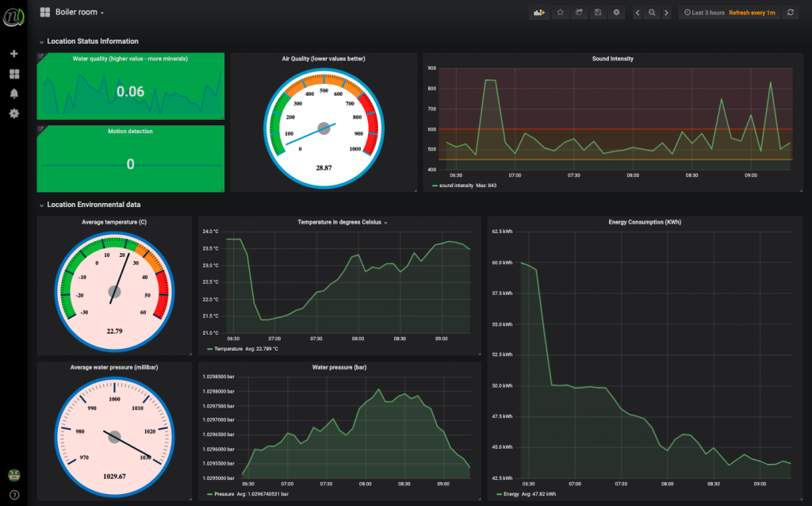Open dashboard settings gear in top toolbar
The height and width of the screenshot is (506, 812).
coord(616,13)
